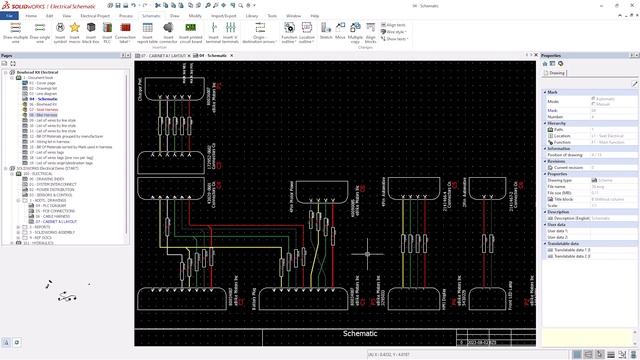Viewport: 640px width, 360px height.
Task: Click the leftmost icon in bottom status bar group
Action: (577, 354)
